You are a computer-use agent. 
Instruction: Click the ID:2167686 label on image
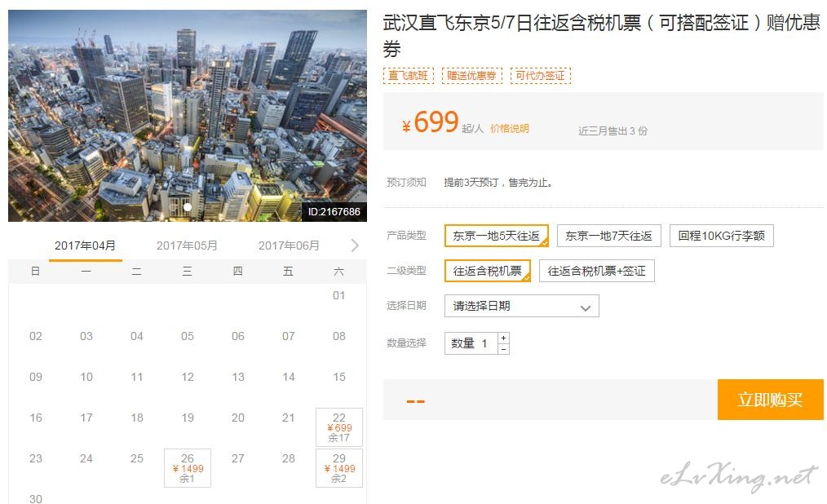click(334, 212)
